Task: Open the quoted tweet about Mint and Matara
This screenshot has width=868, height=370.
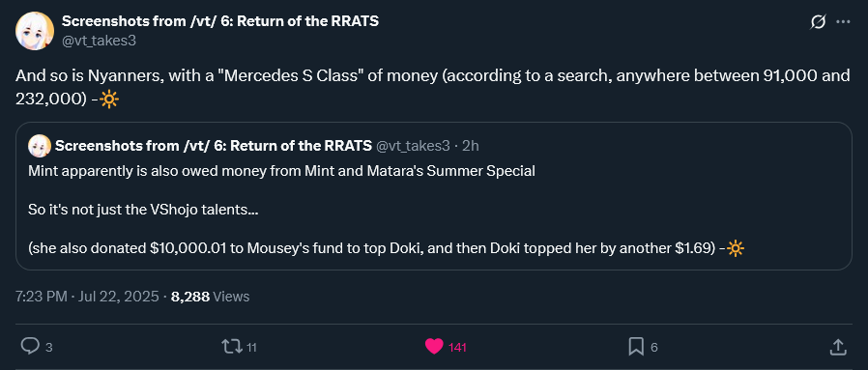Action: [x=433, y=196]
